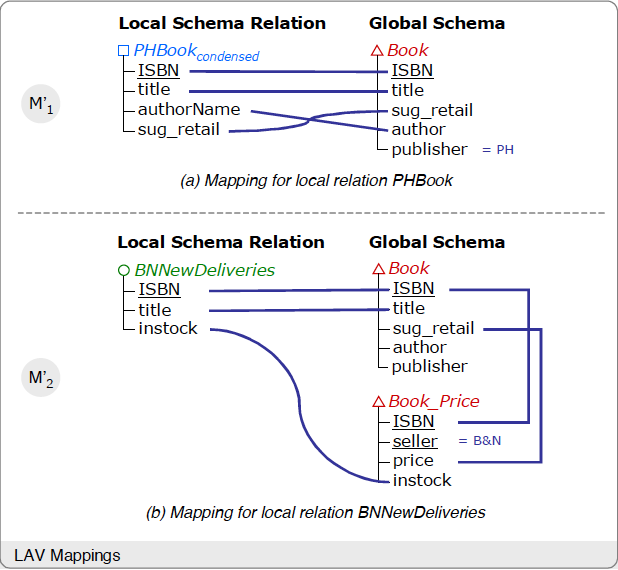Viewport: 618px width, 570px height.
Task: Click the '= B&N' constant label
Action: click(480, 441)
